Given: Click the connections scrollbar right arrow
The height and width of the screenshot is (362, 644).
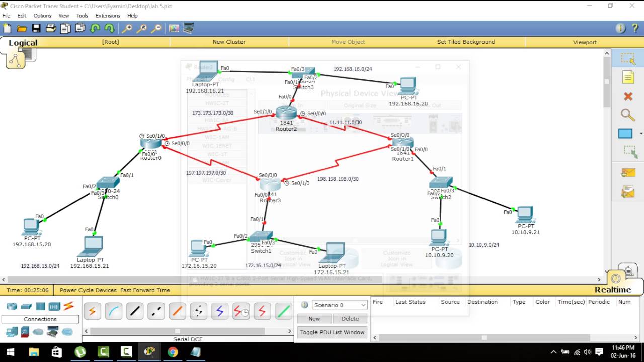Looking at the screenshot, I should click(290, 331).
